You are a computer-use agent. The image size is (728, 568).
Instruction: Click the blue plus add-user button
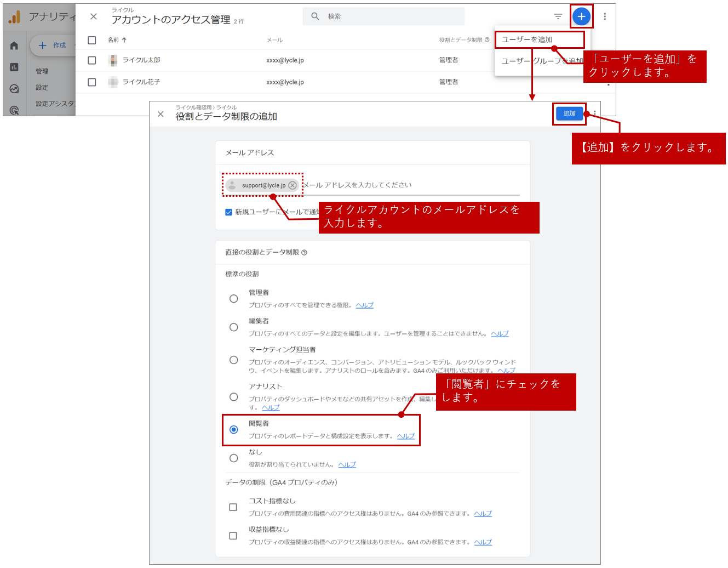click(x=581, y=16)
